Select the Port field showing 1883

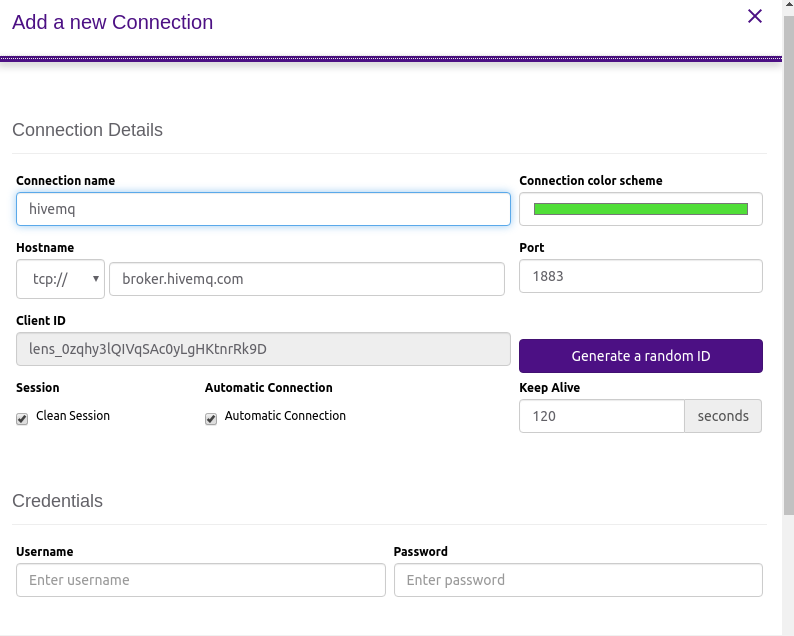coord(641,276)
